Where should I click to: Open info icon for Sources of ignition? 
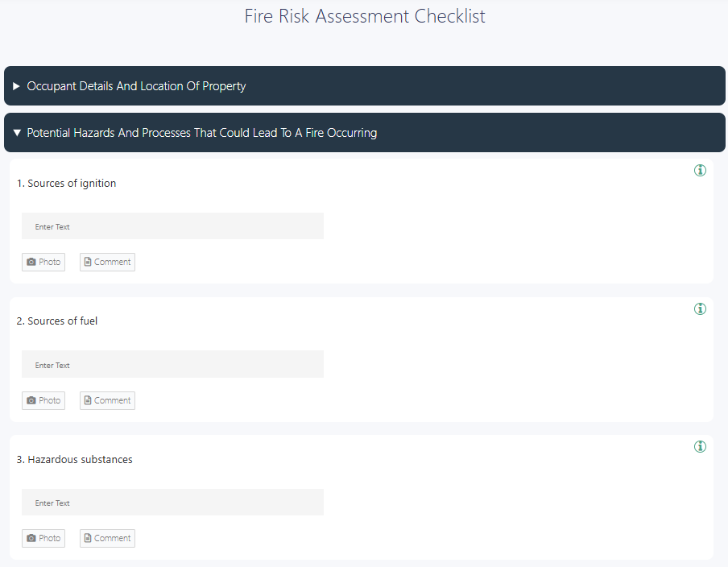[700, 171]
